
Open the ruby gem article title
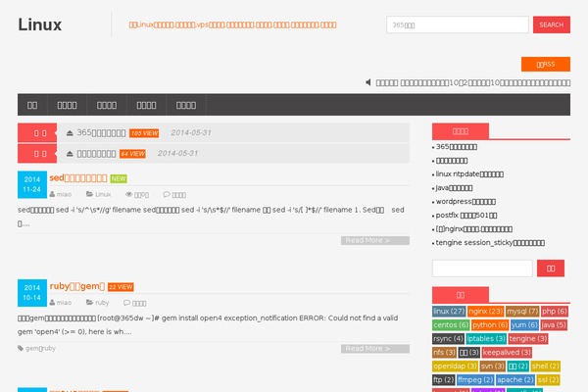point(77,286)
